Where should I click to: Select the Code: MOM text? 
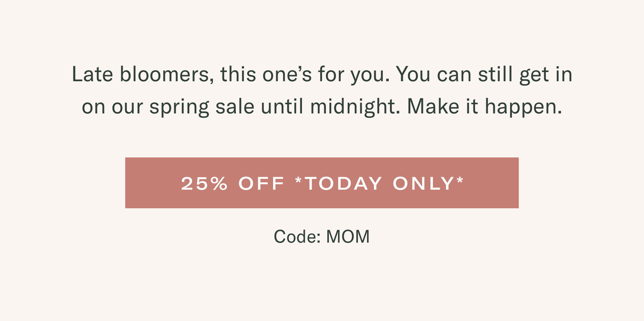pyautogui.click(x=322, y=237)
